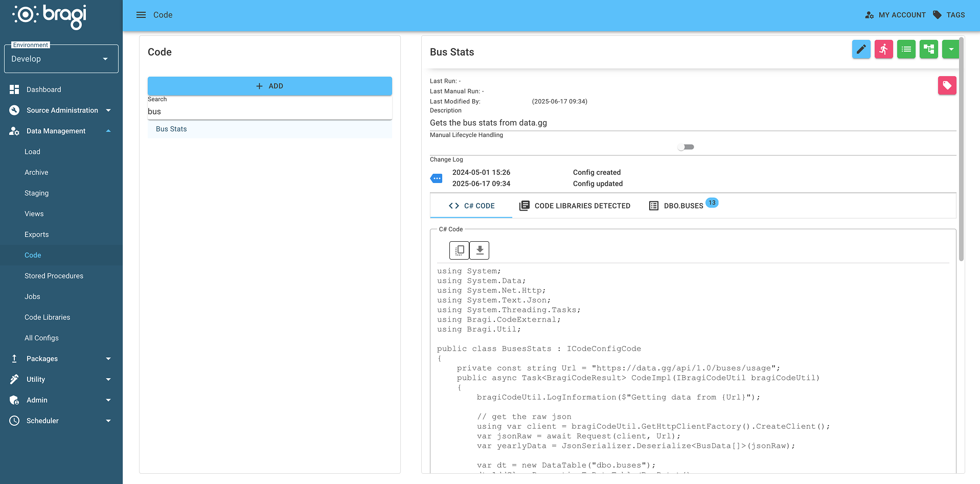Enable the Manual Lifecycle Handling toggle
Viewport: 980px width, 484px height.
pos(686,147)
